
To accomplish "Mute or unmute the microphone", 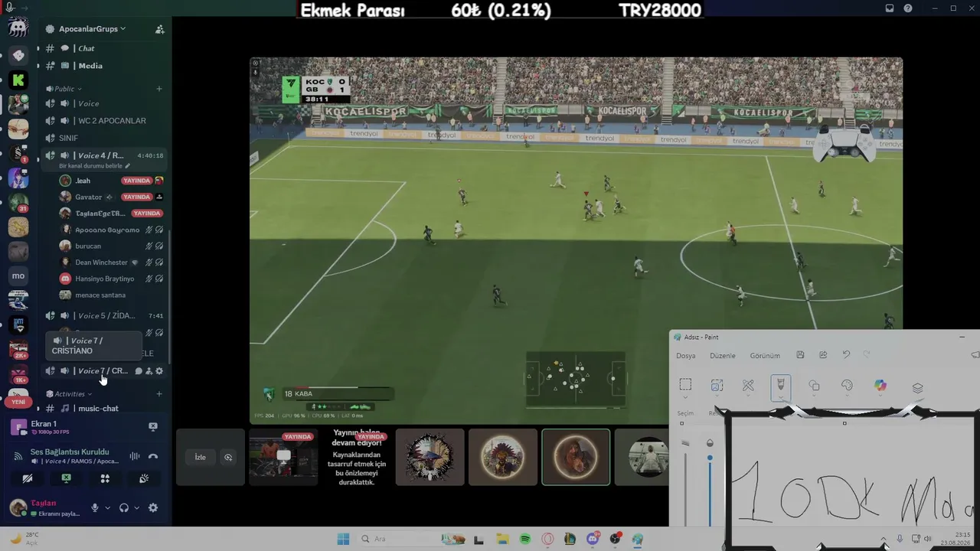I will coord(95,507).
